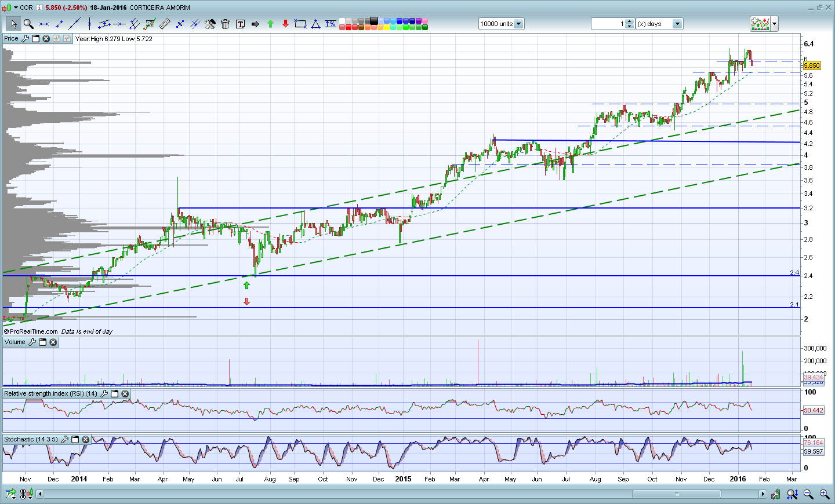Select the horizontal line drawing tool
The width and height of the screenshot is (835, 504).
pos(43,24)
